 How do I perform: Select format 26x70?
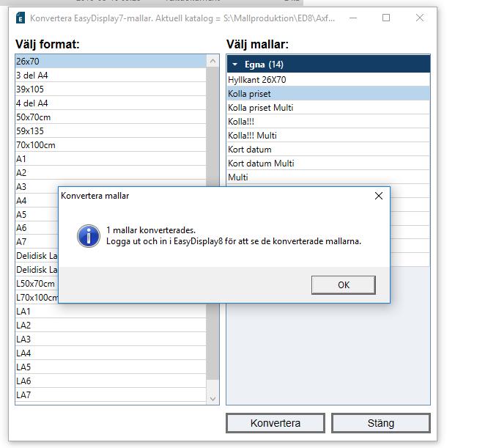(x=111, y=61)
